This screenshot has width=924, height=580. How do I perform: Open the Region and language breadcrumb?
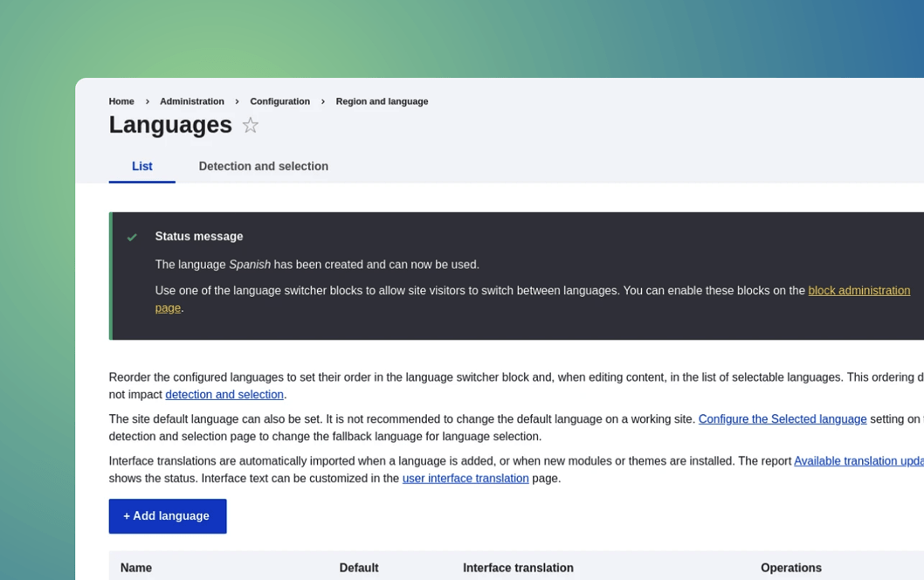tap(382, 101)
